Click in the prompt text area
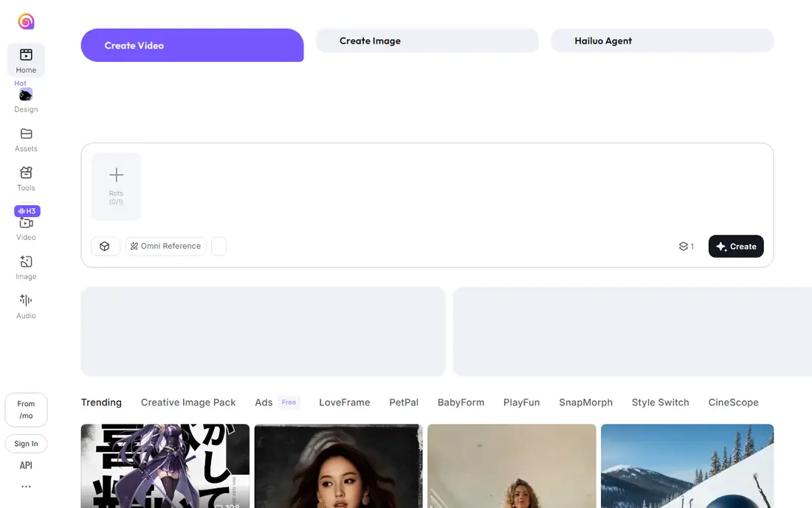This screenshot has height=508, width=812. [x=455, y=187]
